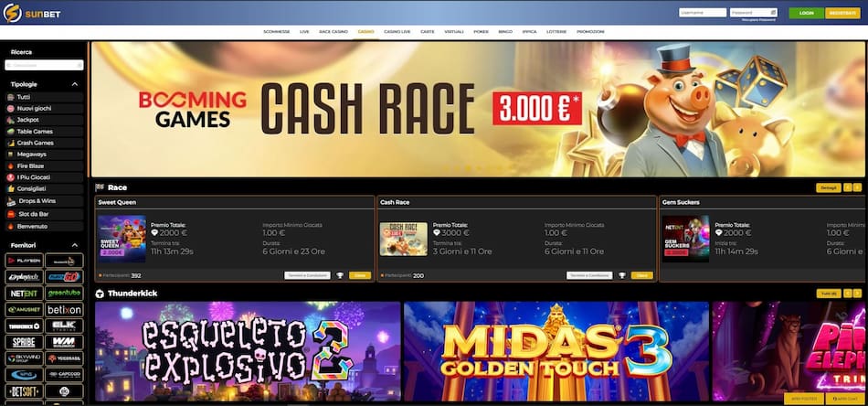Open the Tutti category

[44, 97]
